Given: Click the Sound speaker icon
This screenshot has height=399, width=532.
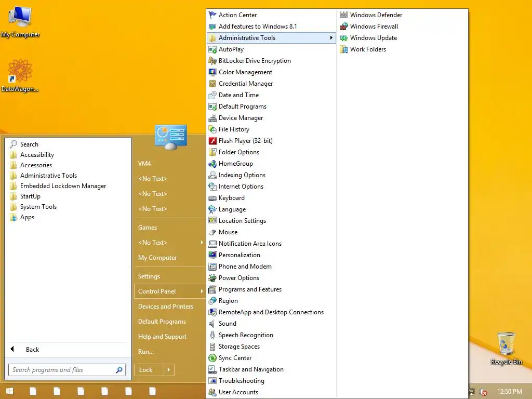Looking at the screenshot, I should 212,324.
